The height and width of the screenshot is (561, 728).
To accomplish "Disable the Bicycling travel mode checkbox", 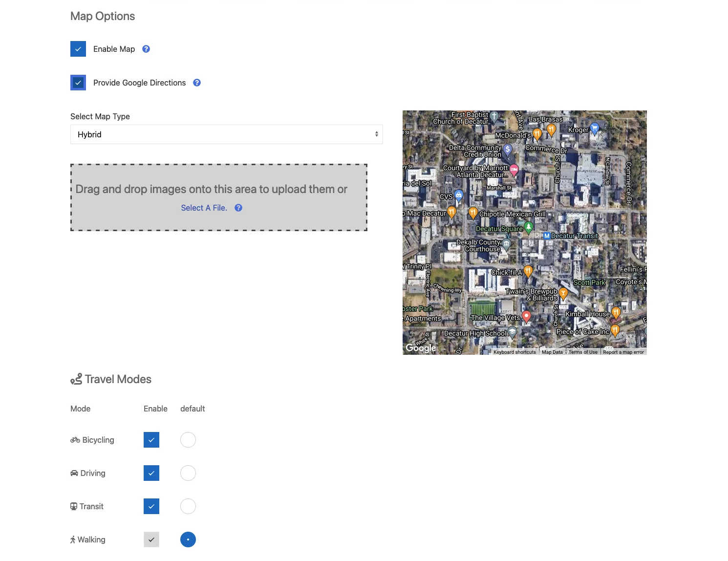I will [x=151, y=440].
